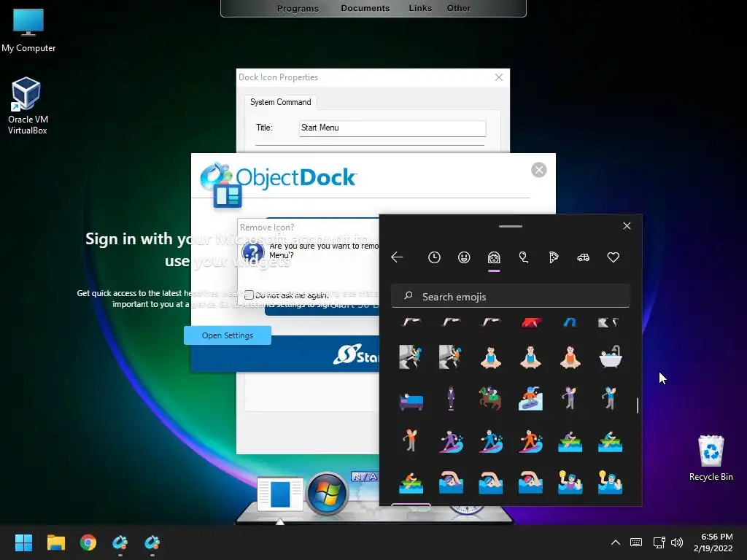Select the System Command tab
The image size is (747, 560).
(281, 102)
